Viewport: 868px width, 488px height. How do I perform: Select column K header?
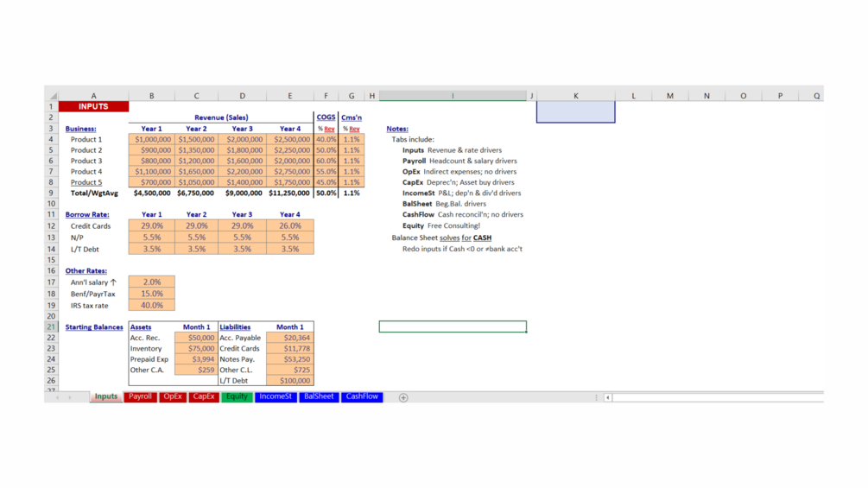point(576,96)
